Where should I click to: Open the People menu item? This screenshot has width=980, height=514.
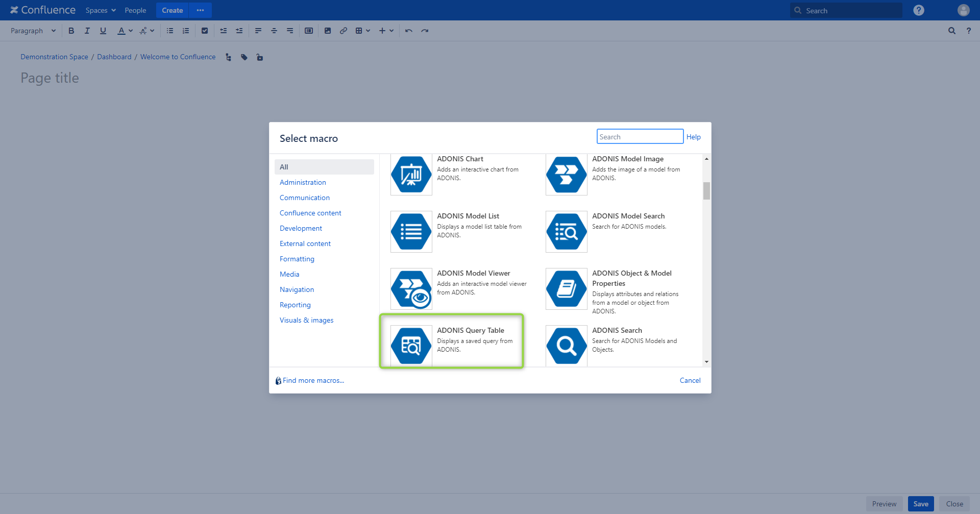[x=135, y=10]
